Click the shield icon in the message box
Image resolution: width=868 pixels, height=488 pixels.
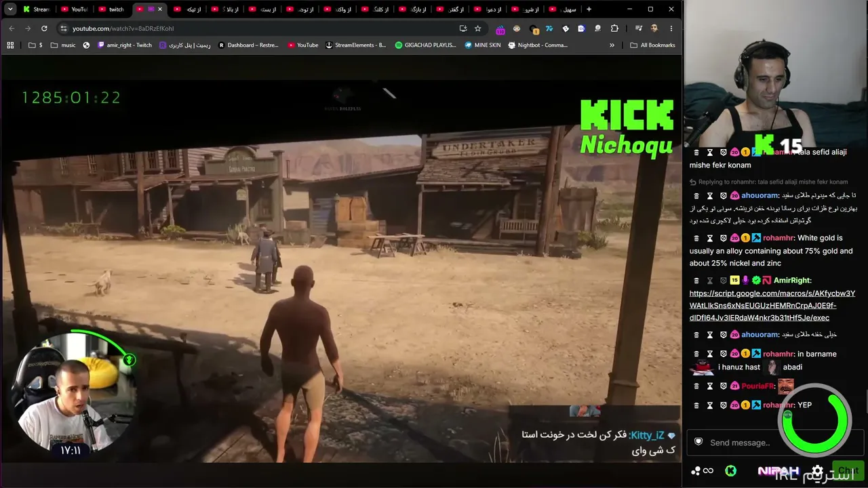click(698, 442)
